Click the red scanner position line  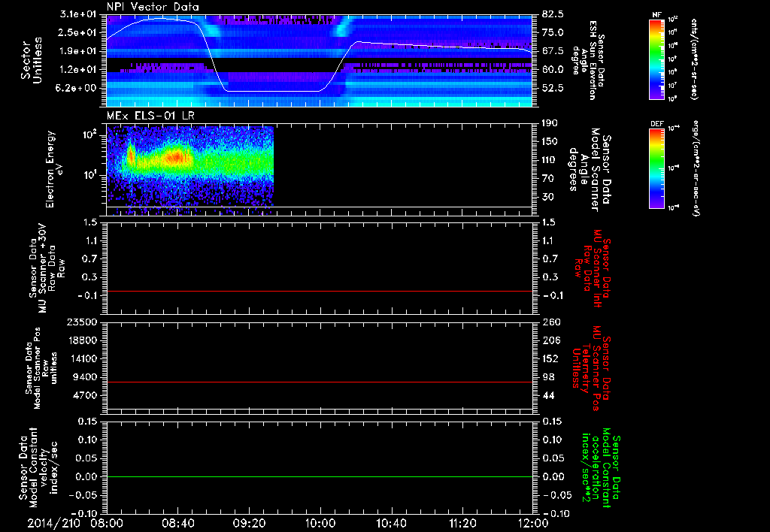320,382
